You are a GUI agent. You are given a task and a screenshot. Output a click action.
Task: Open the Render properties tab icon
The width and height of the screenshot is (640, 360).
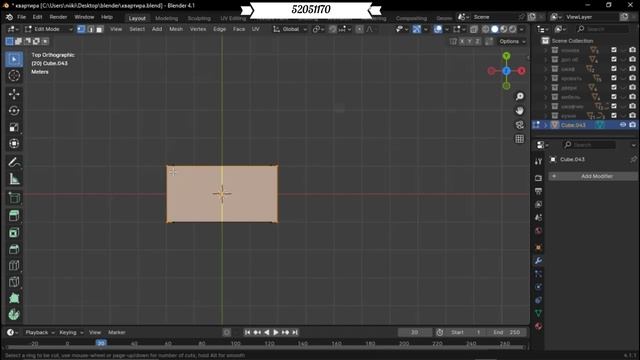(x=538, y=178)
